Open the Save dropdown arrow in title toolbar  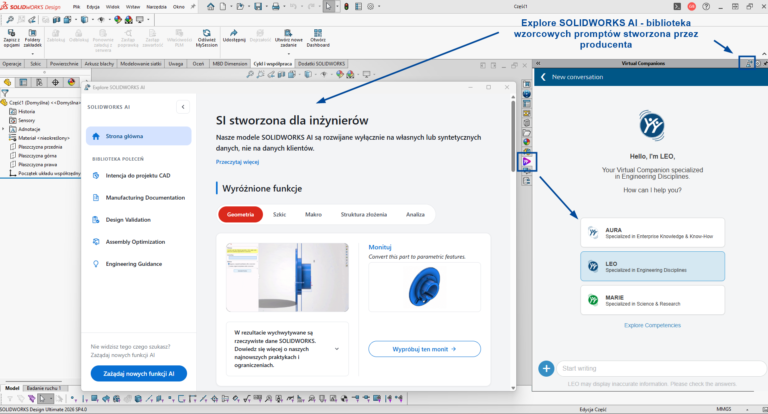click(265, 6)
